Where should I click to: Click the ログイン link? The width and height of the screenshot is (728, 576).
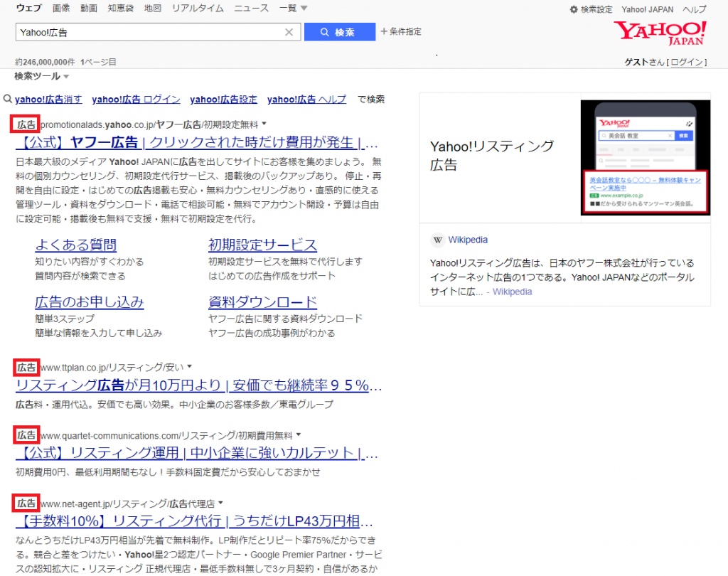tap(687, 63)
